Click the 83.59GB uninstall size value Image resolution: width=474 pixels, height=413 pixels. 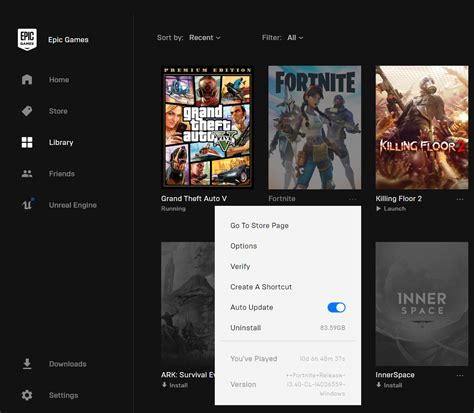pyautogui.click(x=333, y=328)
